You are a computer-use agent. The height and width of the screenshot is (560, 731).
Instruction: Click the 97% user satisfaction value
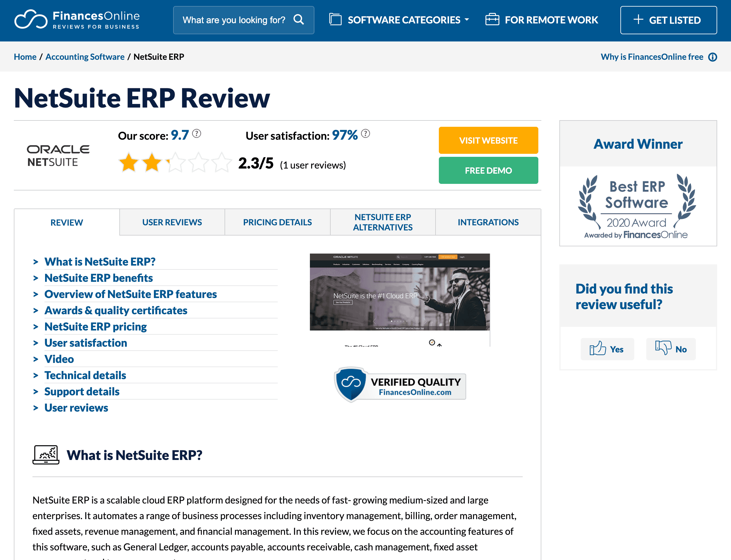(345, 135)
